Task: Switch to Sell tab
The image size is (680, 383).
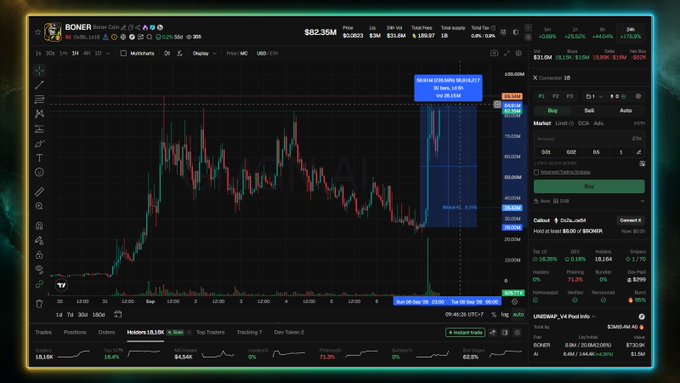Action: click(x=589, y=111)
